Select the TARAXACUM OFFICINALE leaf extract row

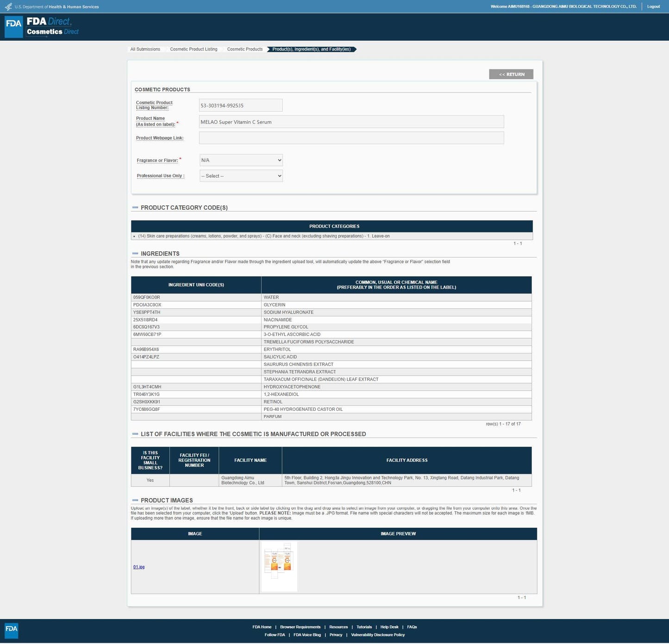click(331, 379)
